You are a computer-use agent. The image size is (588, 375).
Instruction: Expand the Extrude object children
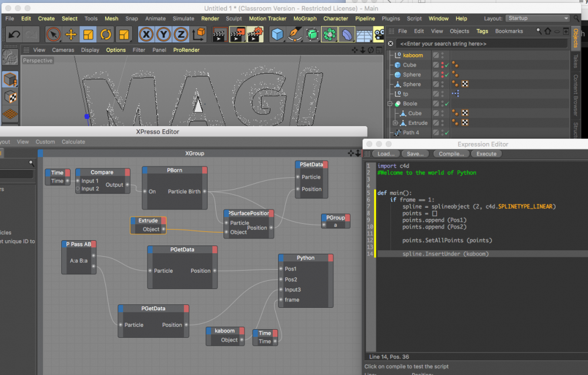[x=396, y=123]
